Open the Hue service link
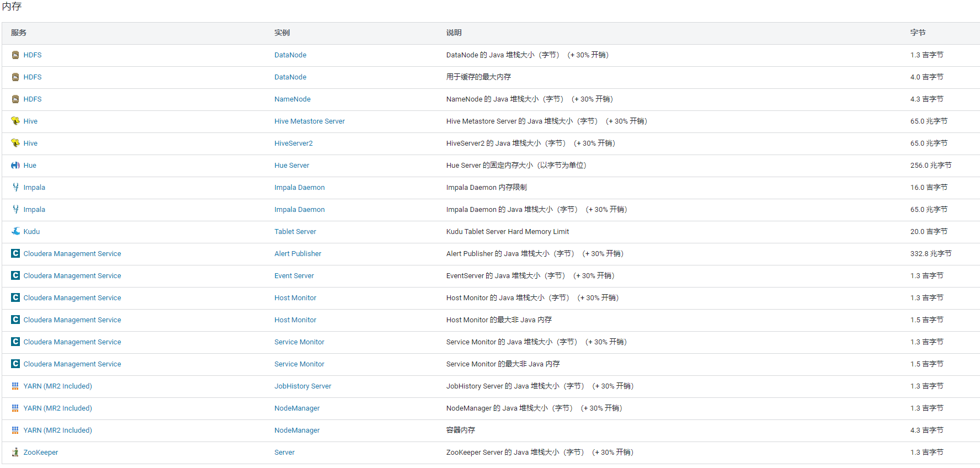Image resolution: width=980 pixels, height=468 pixels. (x=30, y=166)
